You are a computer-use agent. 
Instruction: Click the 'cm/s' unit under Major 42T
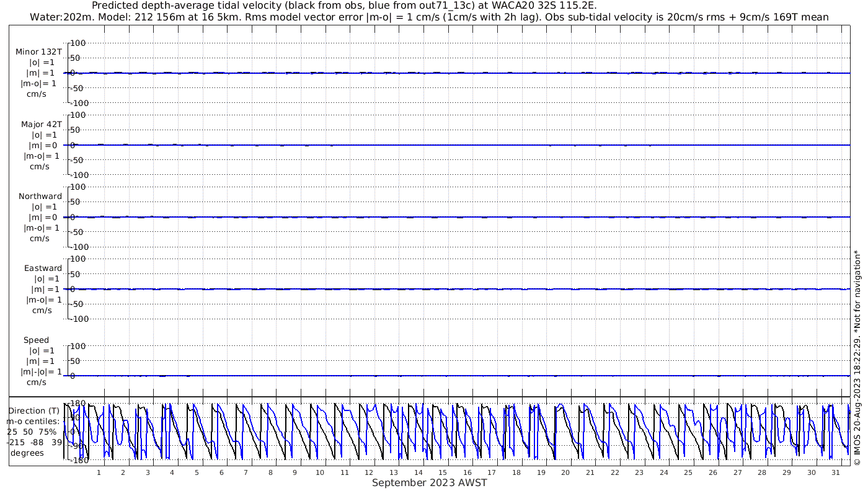point(40,166)
